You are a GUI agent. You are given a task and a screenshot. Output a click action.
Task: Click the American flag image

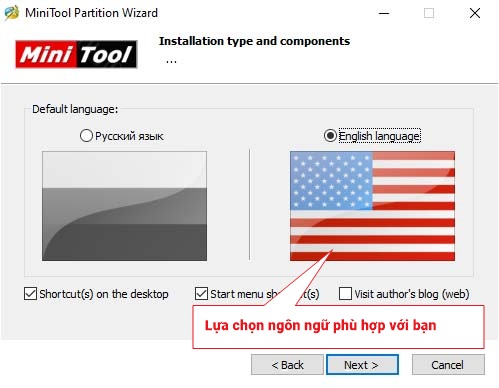tap(372, 206)
